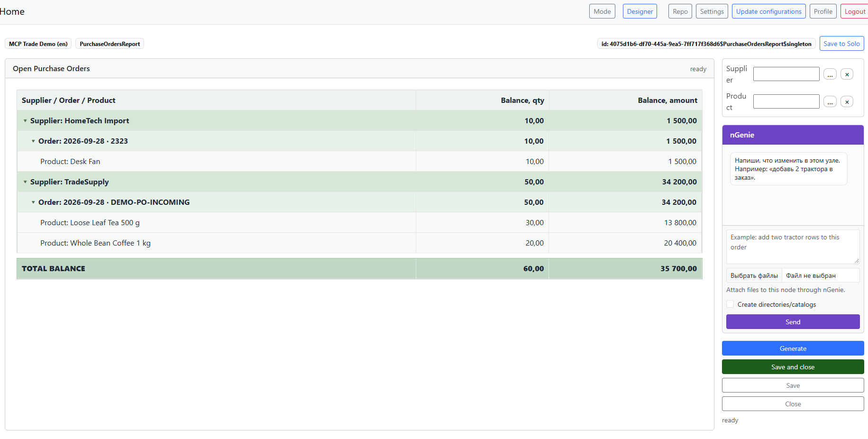868x439 pixels.
Task: Log out using the Logout button
Action: click(x=855, y=11)
